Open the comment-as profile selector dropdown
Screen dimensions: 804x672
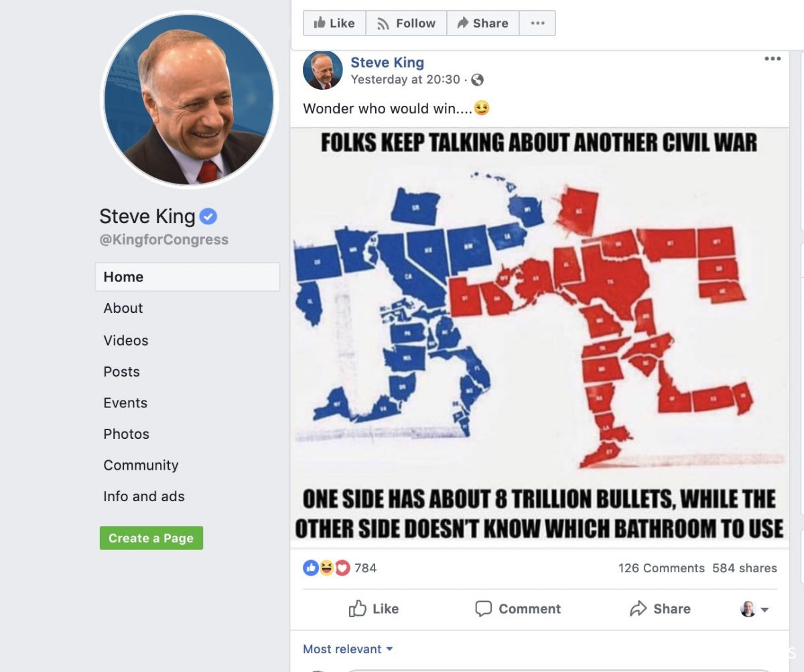[x=754, y=609]
